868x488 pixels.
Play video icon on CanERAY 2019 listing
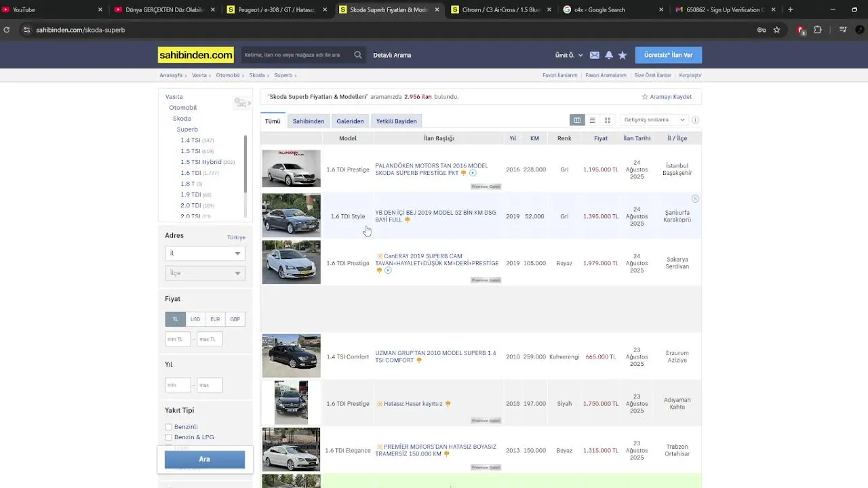[x=388, y=270]
